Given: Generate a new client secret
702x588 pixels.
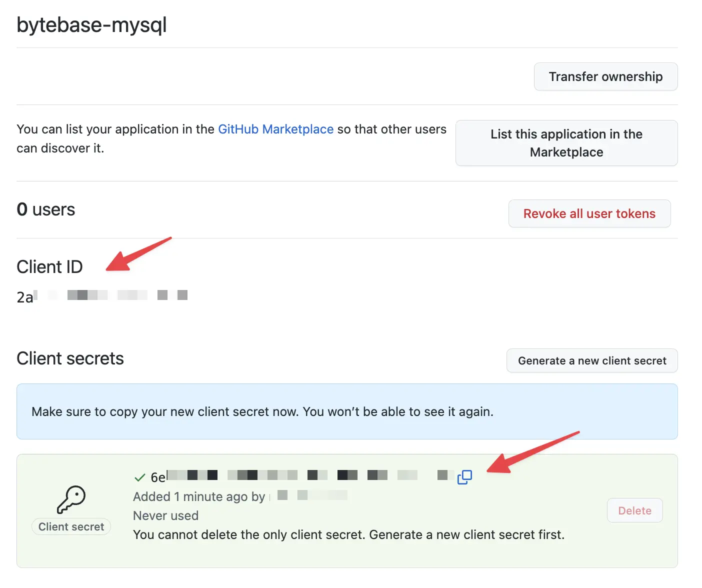Looking at the screenshot, I should 591,360.
